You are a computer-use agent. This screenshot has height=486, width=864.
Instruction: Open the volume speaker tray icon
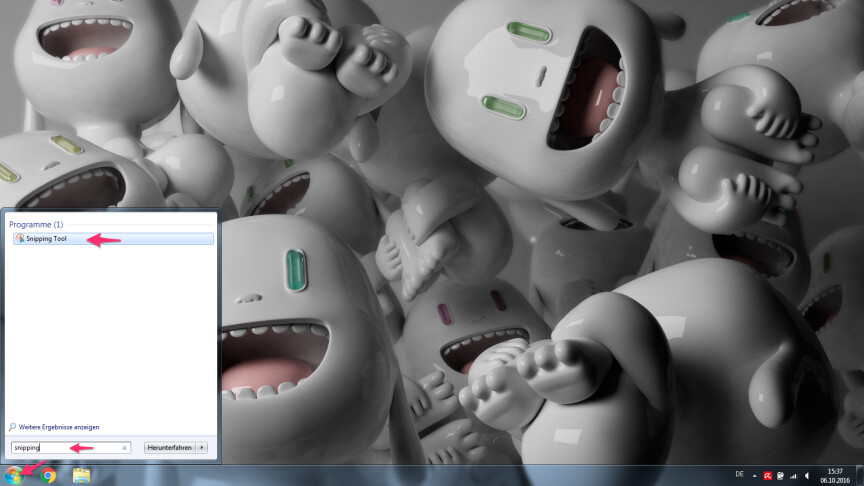click(806, 475)
